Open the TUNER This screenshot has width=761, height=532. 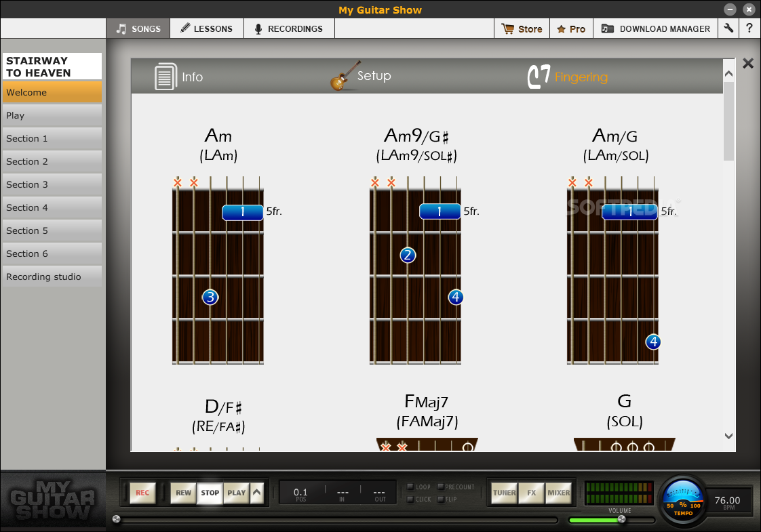pyautogui.click(x=504, y=493)
